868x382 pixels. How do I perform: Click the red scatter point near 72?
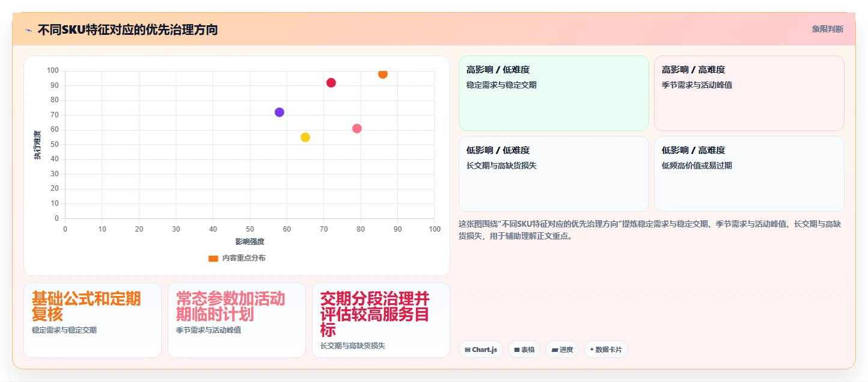(x=331, y=83)
